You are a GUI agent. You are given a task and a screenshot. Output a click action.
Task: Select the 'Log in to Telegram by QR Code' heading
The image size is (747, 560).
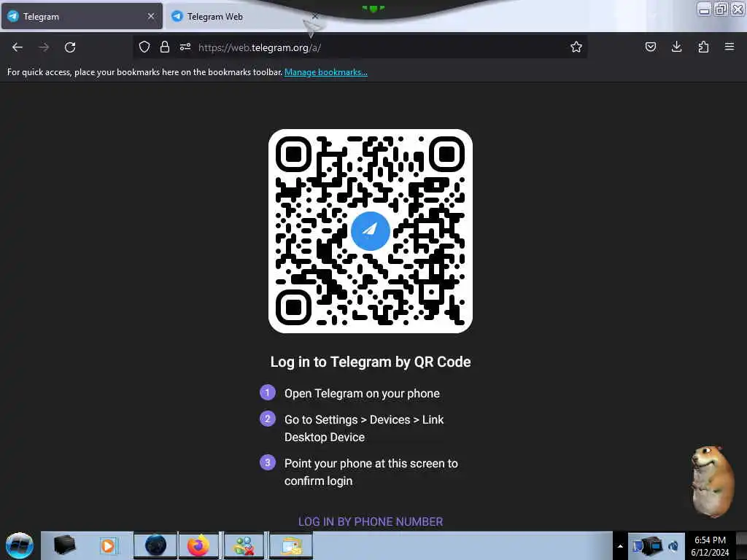click(x=370, y=362)
